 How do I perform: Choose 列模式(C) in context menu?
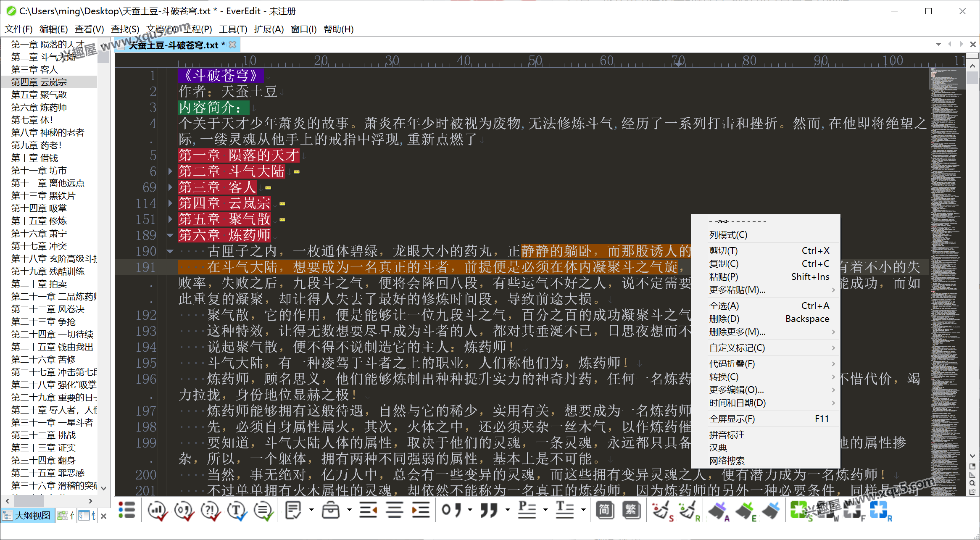coord(765,235)
